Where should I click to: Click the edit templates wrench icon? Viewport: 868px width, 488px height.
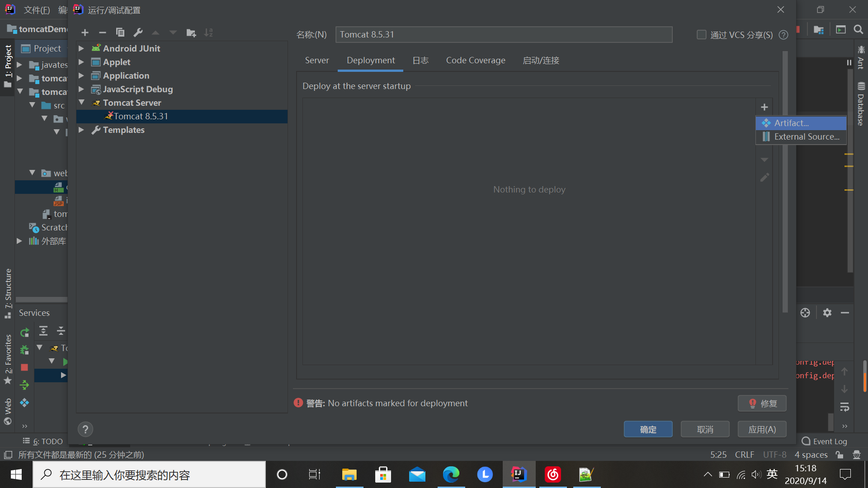click(x=138, y=33)
